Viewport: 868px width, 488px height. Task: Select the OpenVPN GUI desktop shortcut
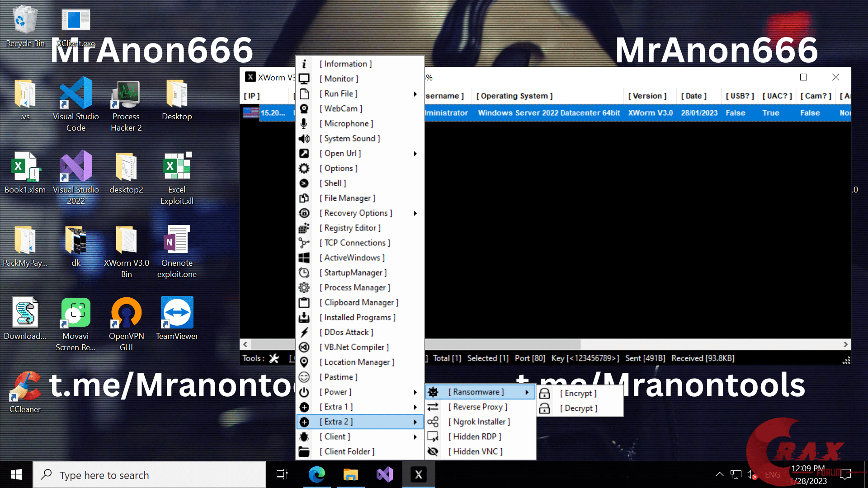pos(126,324)
